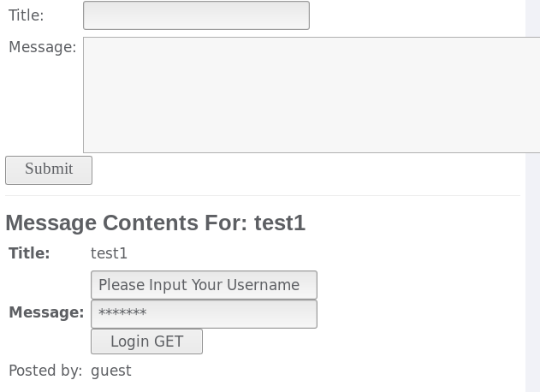Click the Title input field at top
The height and width of the screenshot is (392, 540).
[x=196, y=15]
